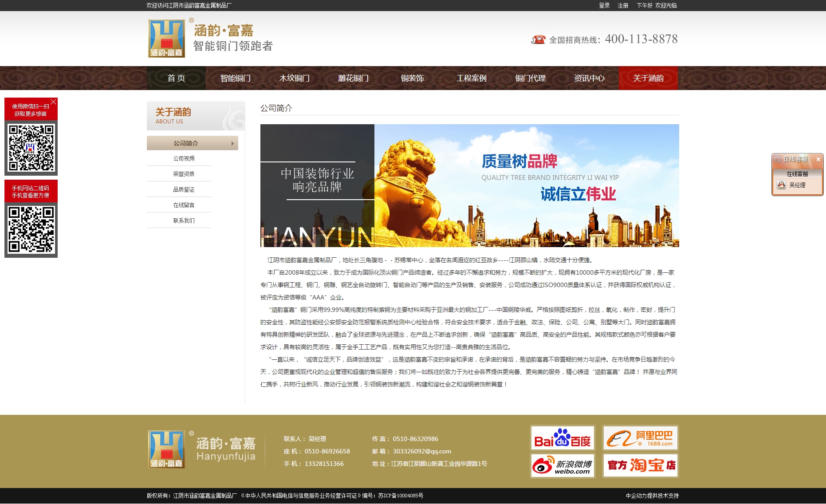This screenshot has height=504, width=826.
Task: Open the 雕花铜门 navigation item
Action: tap(353, 78)
